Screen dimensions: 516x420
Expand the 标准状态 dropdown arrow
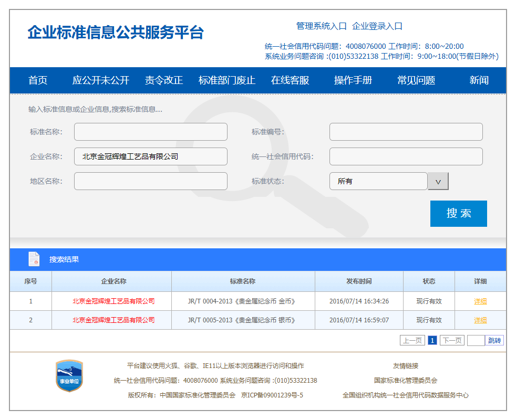point(438,181)
